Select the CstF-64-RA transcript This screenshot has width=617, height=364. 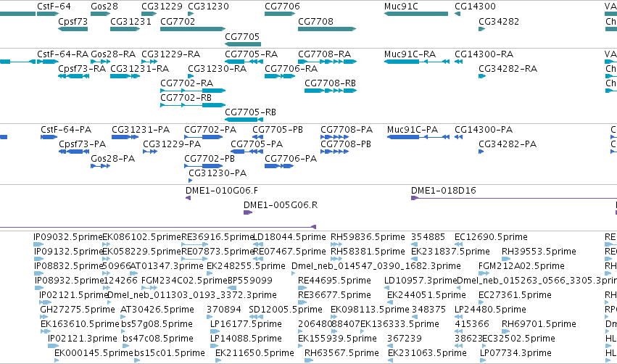48,62
